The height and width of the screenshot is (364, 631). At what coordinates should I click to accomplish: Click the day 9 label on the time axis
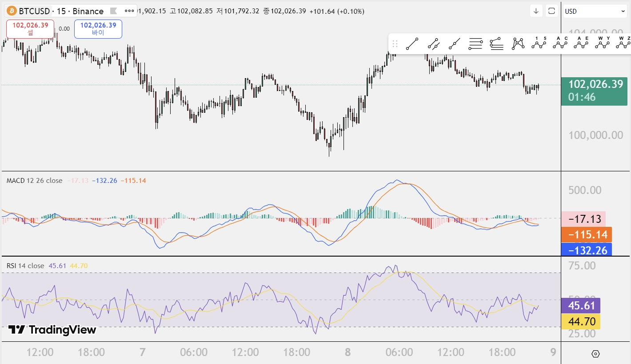(553, 352)
